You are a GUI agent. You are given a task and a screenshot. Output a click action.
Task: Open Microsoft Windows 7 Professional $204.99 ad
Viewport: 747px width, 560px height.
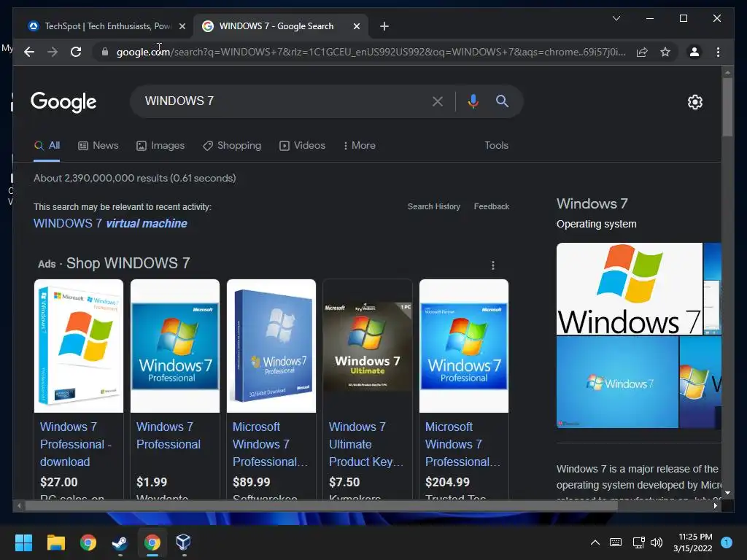pos(462,444)
